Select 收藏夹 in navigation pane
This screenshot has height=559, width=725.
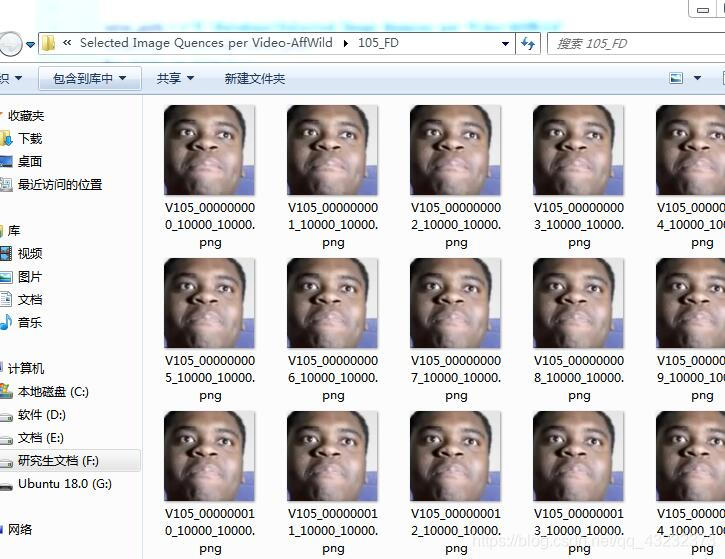[x=26, y=116]
